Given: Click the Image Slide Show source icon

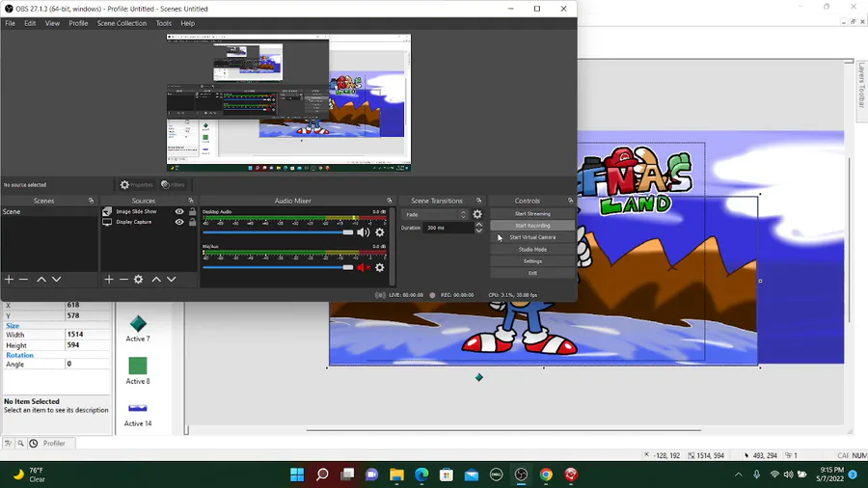Looking at the screenshot, I should [x=107, y=211].
